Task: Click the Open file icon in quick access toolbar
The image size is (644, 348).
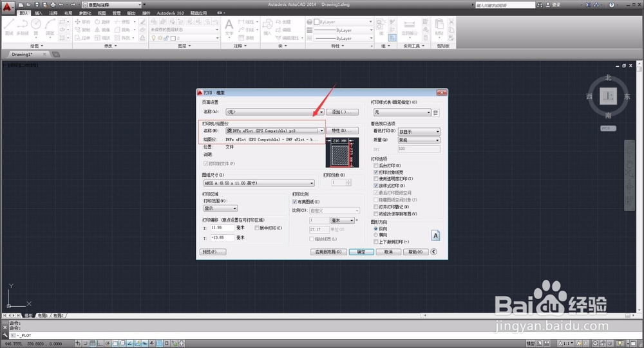Action: pos(28,5)
